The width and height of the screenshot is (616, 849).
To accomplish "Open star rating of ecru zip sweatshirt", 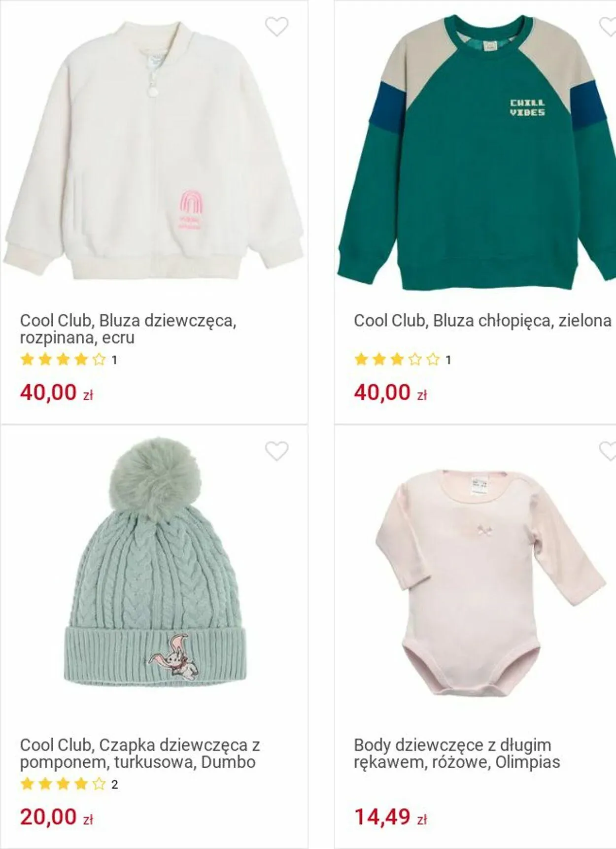I will point(63,359).
